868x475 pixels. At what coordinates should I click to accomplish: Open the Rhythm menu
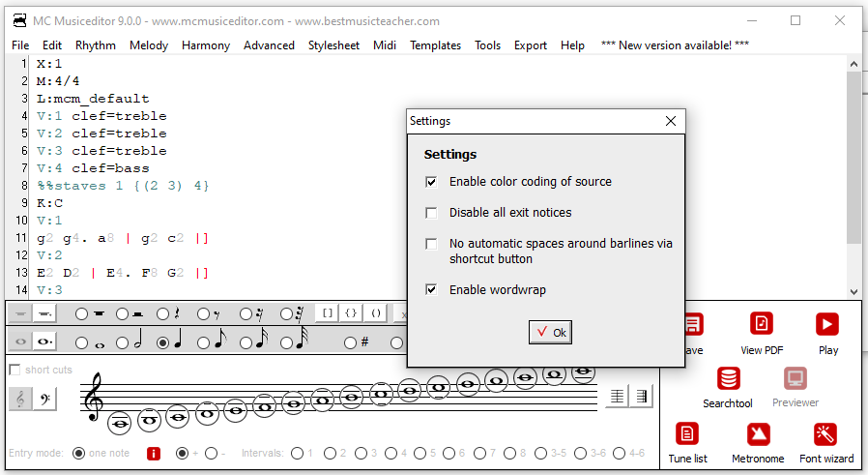point(96,45)
